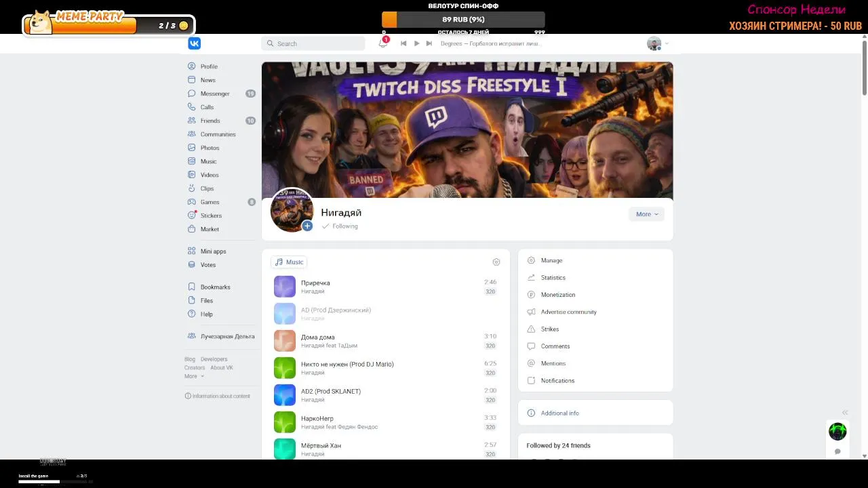Open music block settings gear
The width and height of the screenshot is (868, 488).
496,262
